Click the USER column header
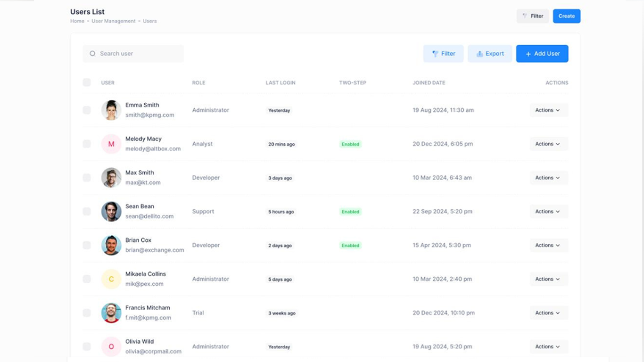 point(108,82)
